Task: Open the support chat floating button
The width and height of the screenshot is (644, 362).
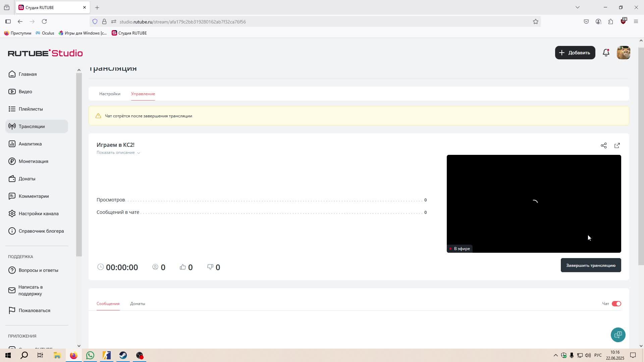Action: coord(618,335)
